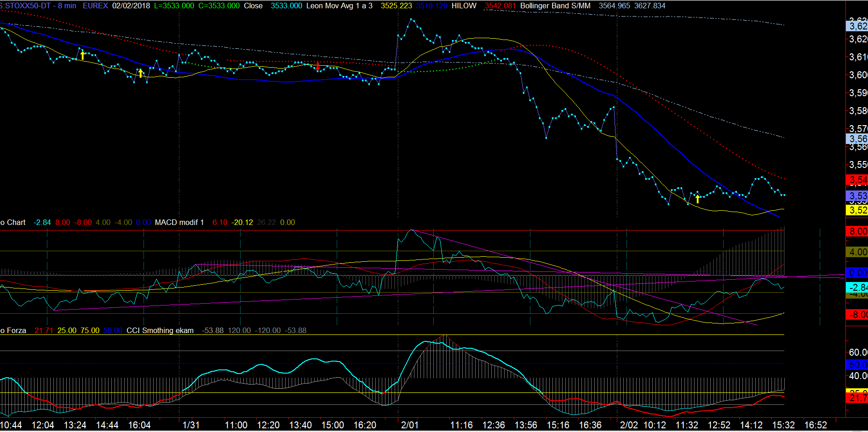Select the Bollinger Band S/MM label

(x=555, y=6)
